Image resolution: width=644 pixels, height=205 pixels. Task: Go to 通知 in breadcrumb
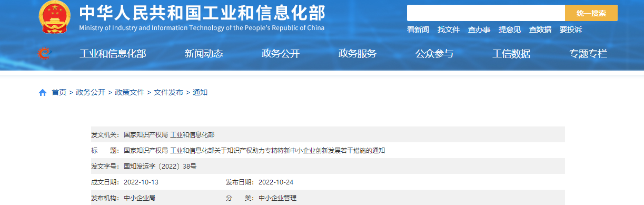(x=200, y=92)
